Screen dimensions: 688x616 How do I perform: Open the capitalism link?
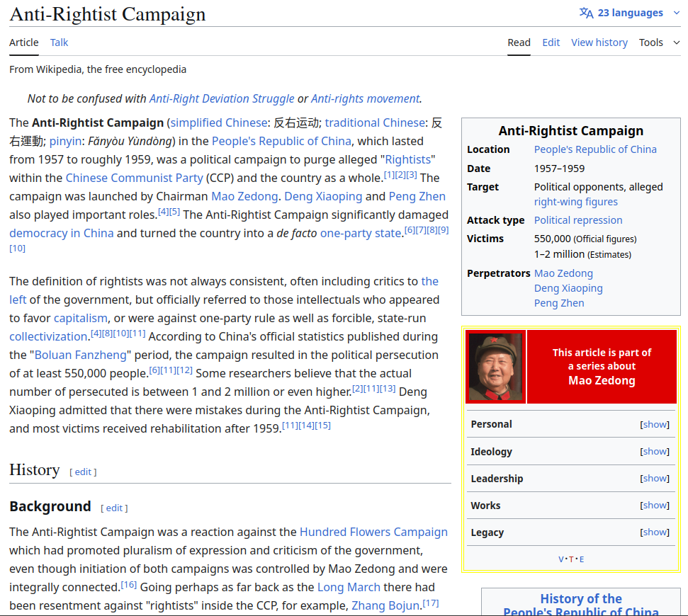click(x=80, y=319)
